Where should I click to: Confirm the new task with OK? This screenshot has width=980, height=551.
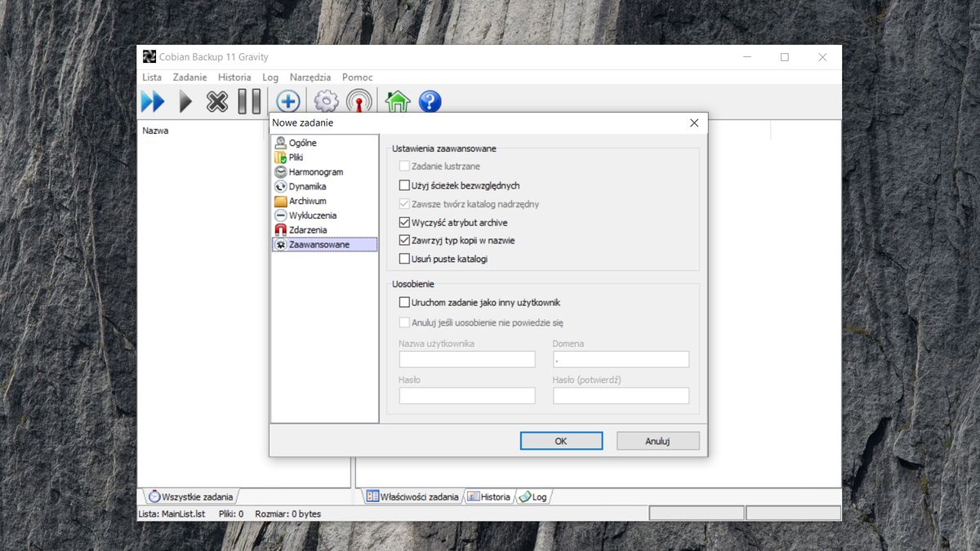pyautogui.click(x=561, y=440)
